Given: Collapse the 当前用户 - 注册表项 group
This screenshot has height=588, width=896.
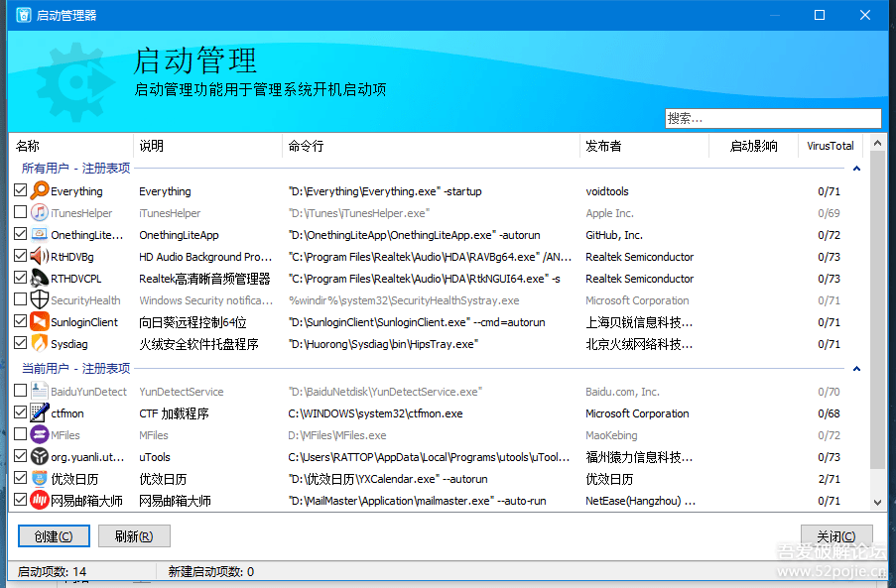Looking at the screenshot, I should tap(856, 369).
